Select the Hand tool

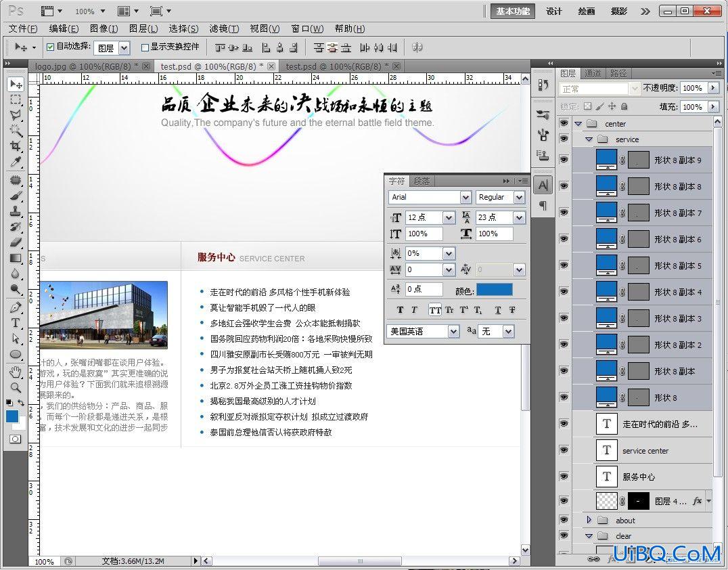tap(16, 372)
